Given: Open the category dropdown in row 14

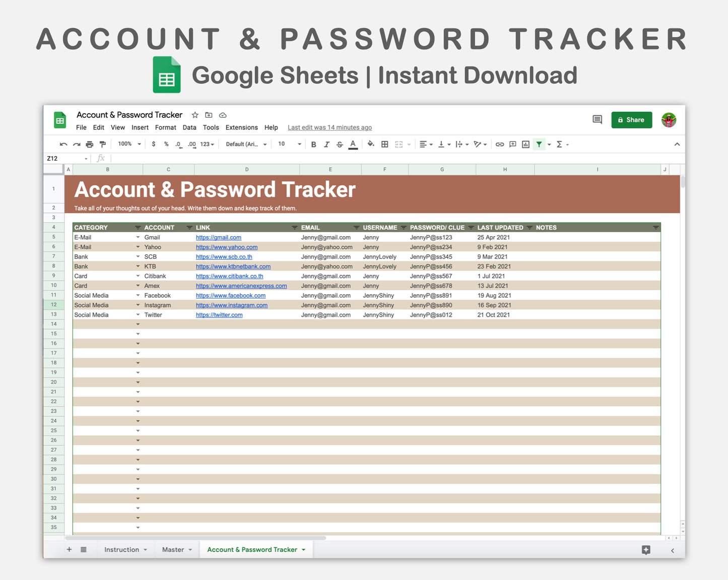Looking at the screenshot, I should 138,324.
